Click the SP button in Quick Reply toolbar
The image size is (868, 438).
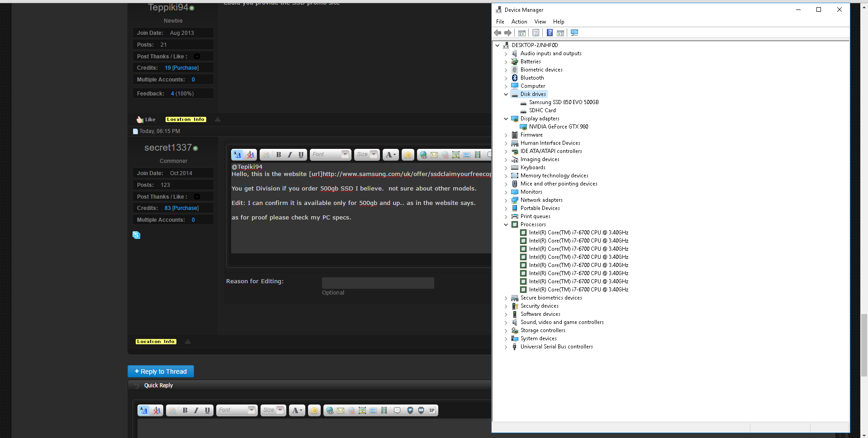tap(432, 410)
